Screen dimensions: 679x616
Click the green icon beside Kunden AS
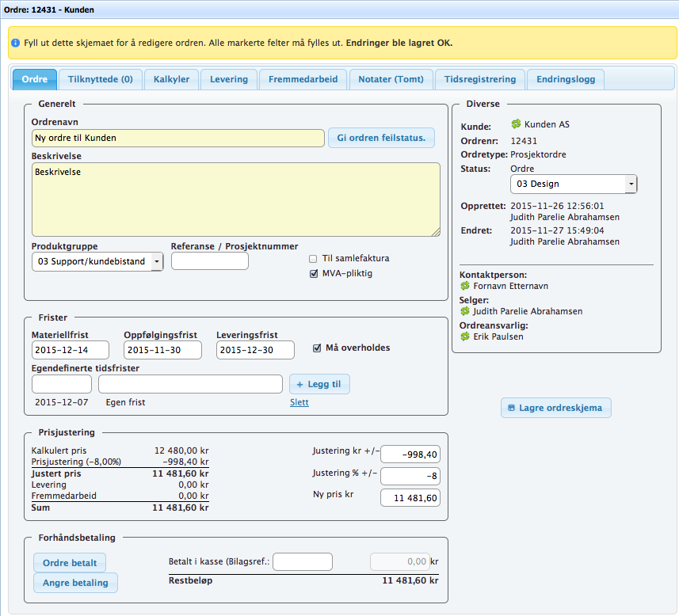(x=516, y=124)
